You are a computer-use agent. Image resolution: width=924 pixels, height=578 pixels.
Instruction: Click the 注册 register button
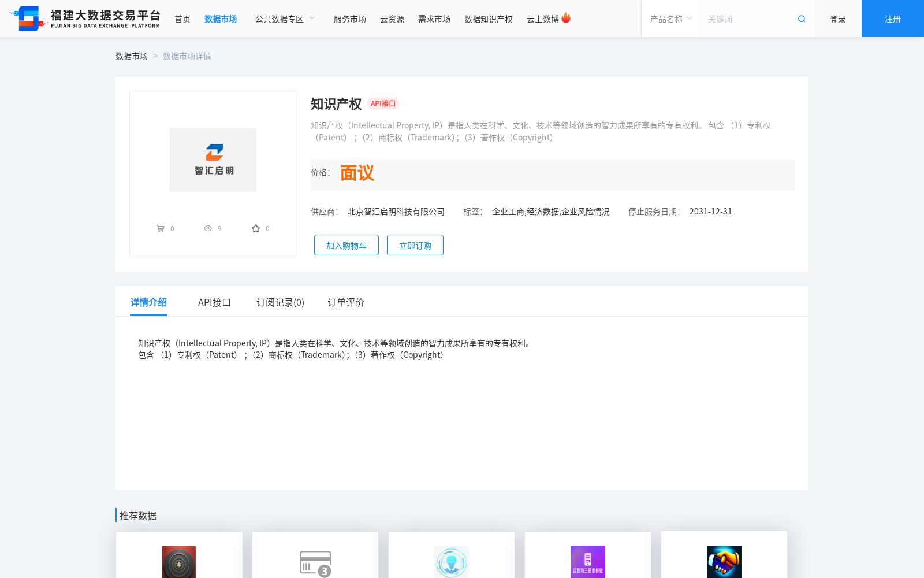[x=893, y=18]
